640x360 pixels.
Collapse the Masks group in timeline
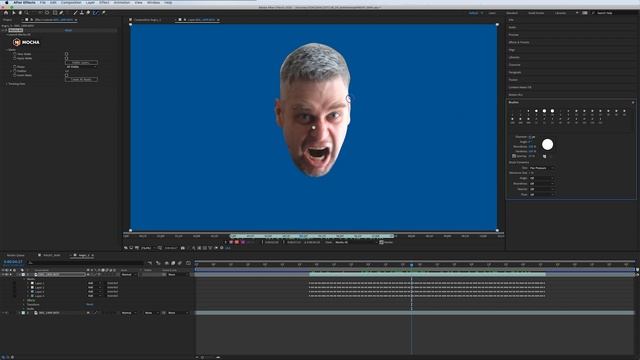coord(24,279)
